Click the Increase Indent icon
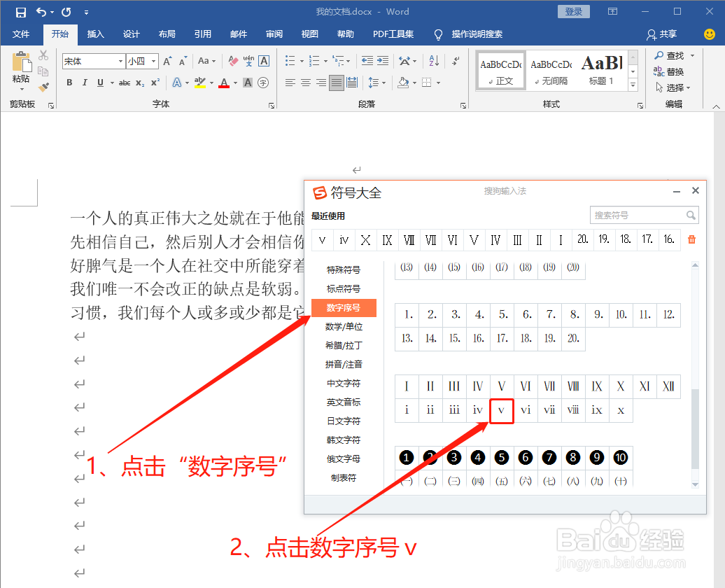Viewport: 725px width, 588px height. (383, 61)
